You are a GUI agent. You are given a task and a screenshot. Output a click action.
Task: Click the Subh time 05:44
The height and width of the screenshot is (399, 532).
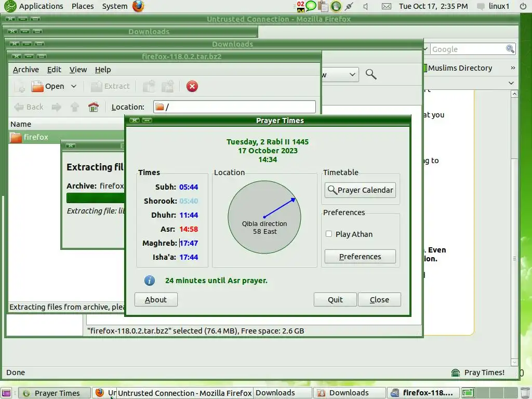point(189,187)
